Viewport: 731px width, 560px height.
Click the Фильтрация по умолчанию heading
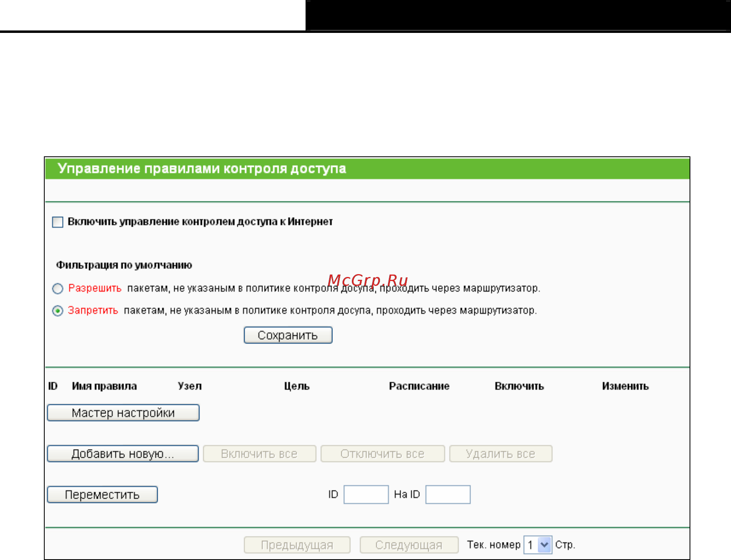pyautogui.click(x=124, y=265)
